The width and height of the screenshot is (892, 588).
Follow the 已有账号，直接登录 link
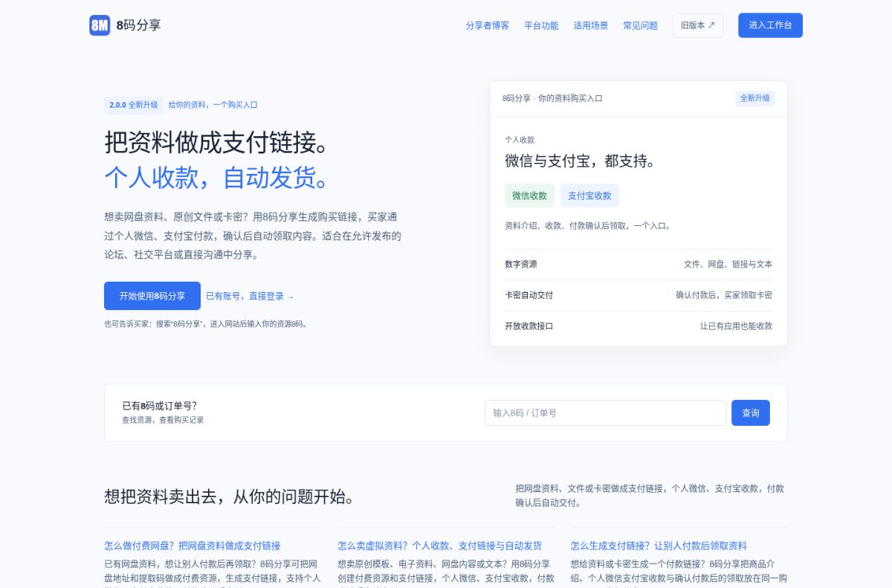tap(250, 296)
